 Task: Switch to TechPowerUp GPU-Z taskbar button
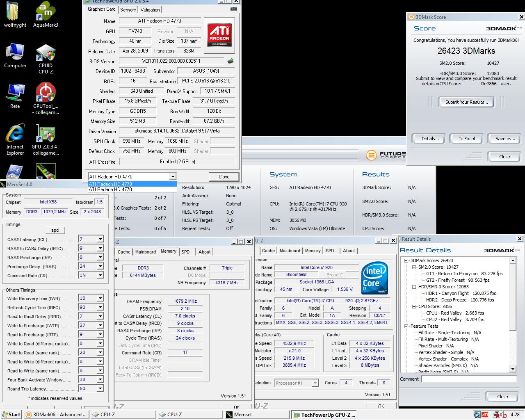point(324,415)
